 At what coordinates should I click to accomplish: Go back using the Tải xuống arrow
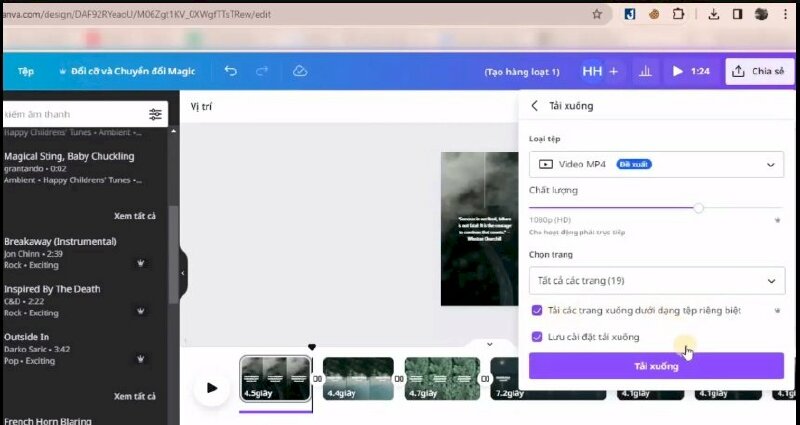(x=534, y=106)
